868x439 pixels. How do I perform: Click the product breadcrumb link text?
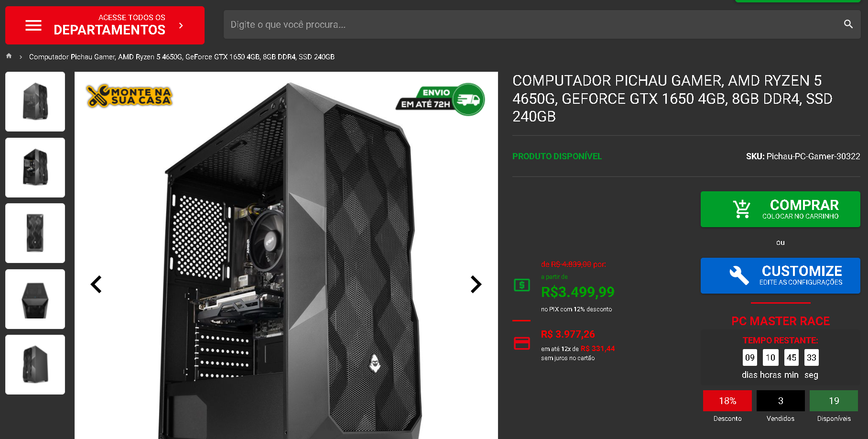pos(182,57)
